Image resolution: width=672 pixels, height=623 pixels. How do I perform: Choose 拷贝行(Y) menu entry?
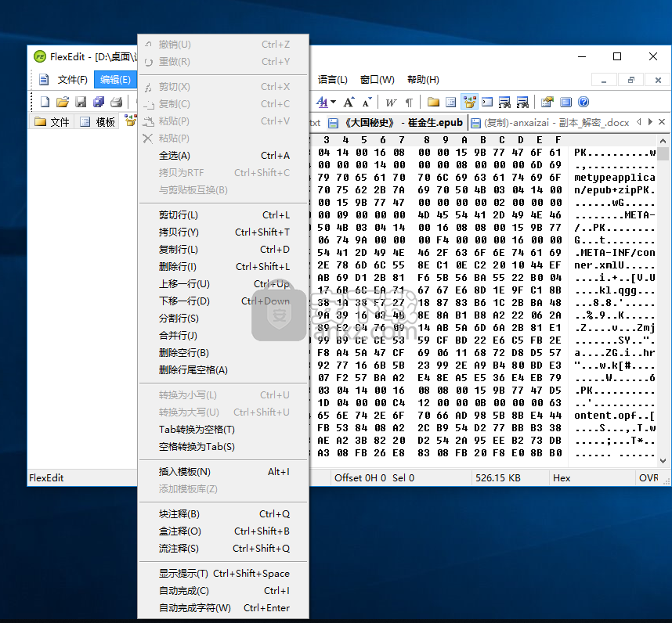pos(223,232)
